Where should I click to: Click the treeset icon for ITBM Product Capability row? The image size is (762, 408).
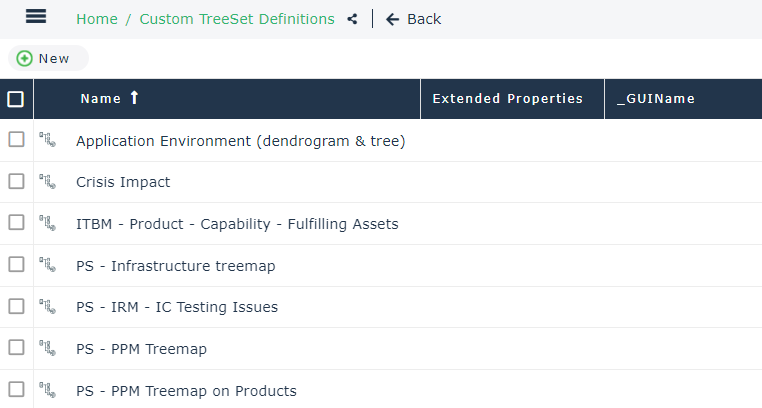coord(47,224)
